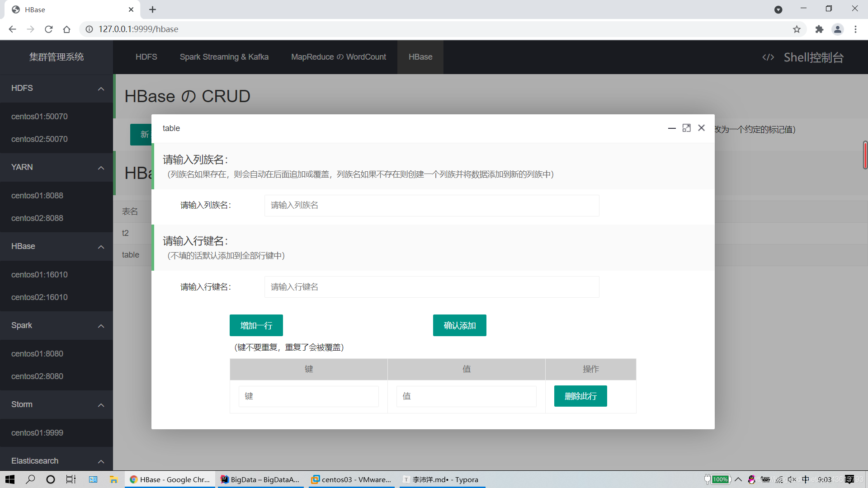Open MapReduce の WordCount tab
Screen dimensions: 868x488
339,57
